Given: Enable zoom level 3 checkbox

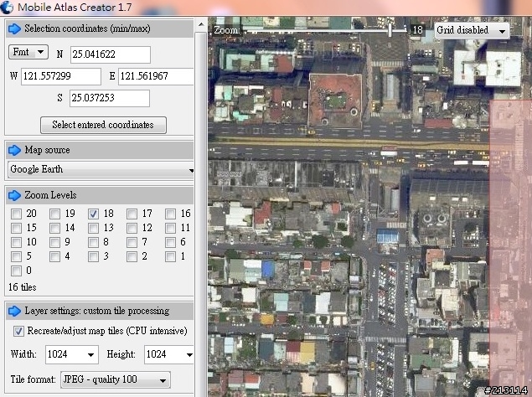Looking at the screenshot, I should coord(93,256).
